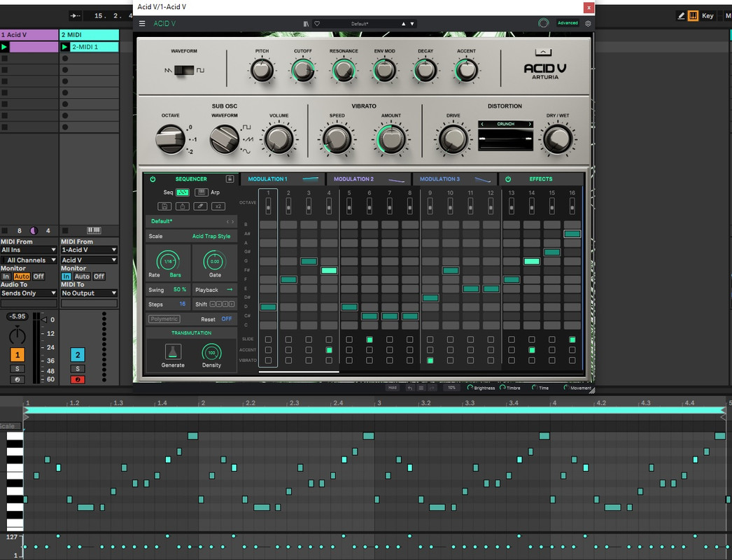This screenshot has width=732, height=560.
Task: Click the sequencer pattern copy/paste icon
Action: coord(183,206)
